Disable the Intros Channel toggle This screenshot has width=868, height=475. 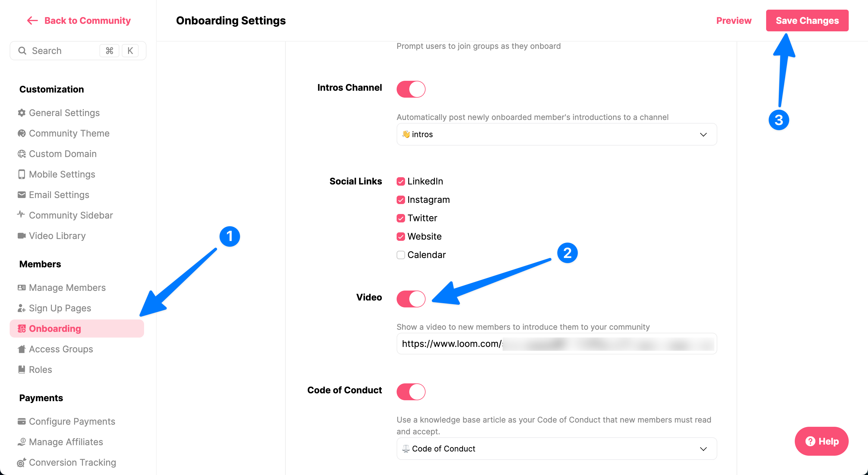point(411,89)
